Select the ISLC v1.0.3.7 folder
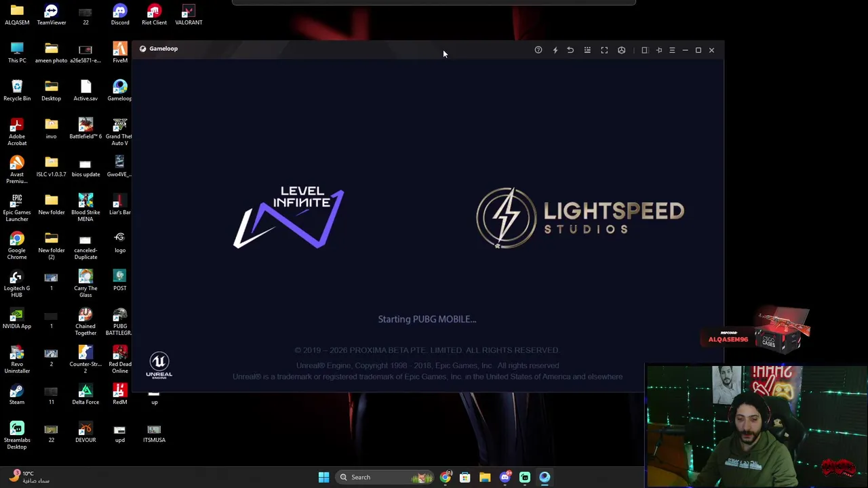Image resolution: width=868 pixels, height=488 pixels. point(52,167)
